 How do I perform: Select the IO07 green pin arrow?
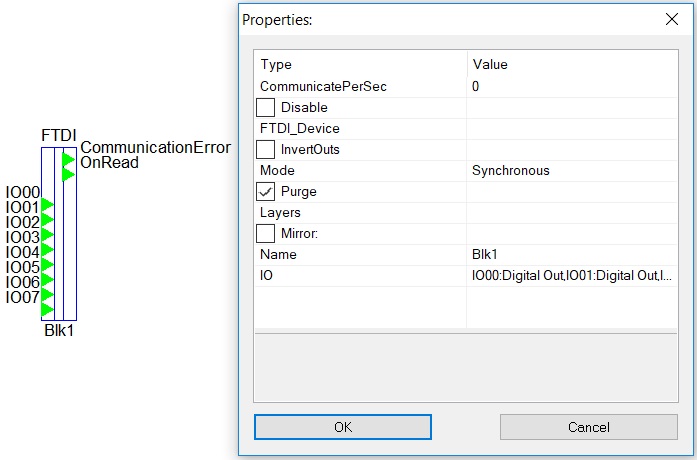point(48,309)
